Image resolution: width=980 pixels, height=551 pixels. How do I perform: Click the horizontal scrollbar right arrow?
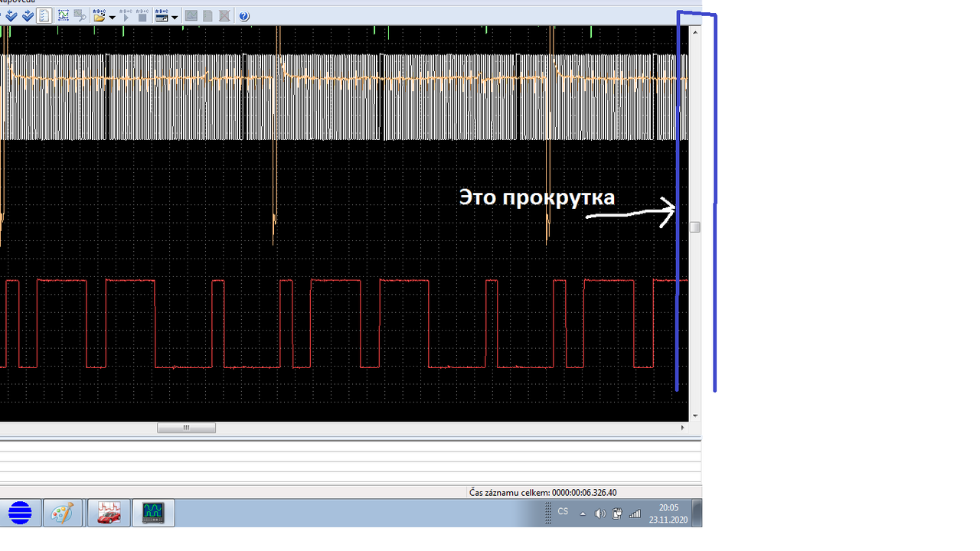tap(683, 428)
